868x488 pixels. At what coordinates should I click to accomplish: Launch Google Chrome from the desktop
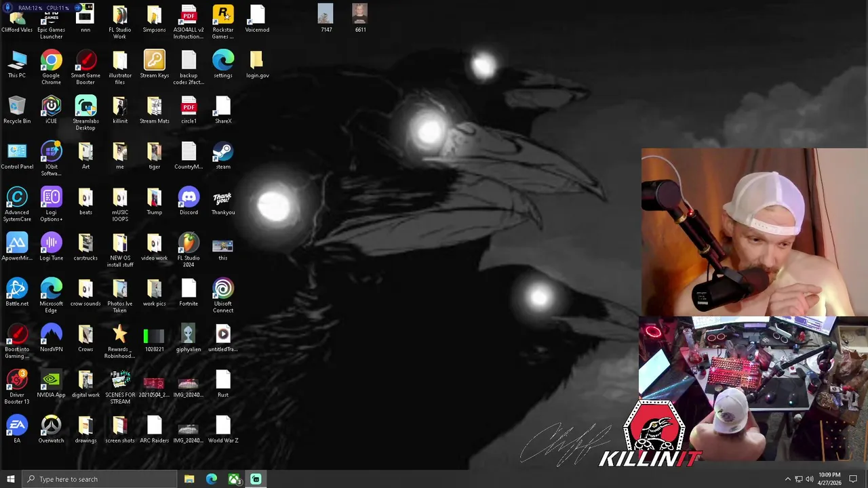(x=51, y=68)
